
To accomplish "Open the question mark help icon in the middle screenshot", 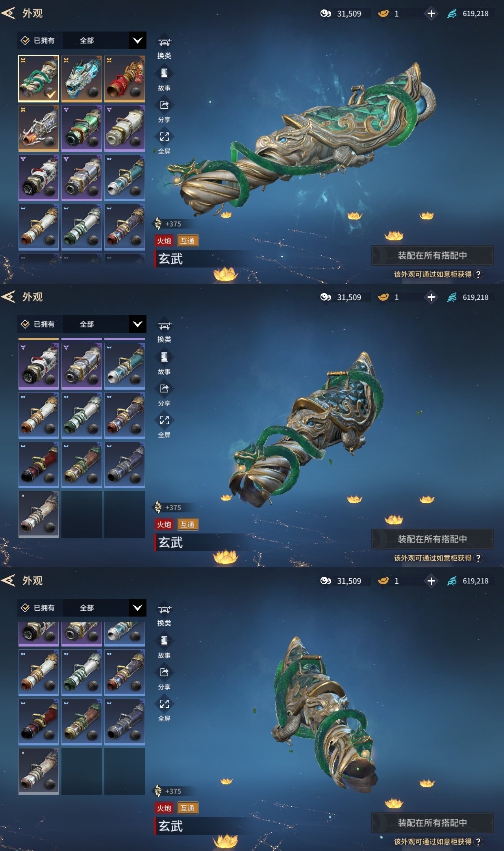I will pos(478,558).
